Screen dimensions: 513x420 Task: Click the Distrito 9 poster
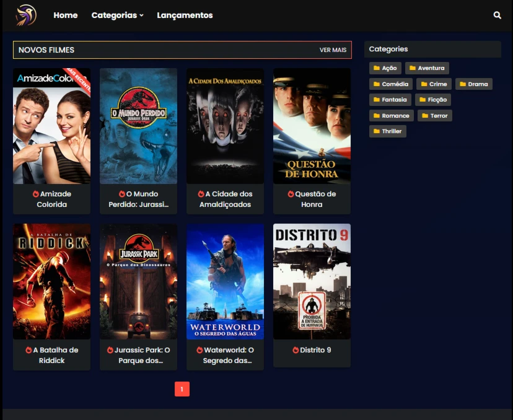click(x=312, y=282)
